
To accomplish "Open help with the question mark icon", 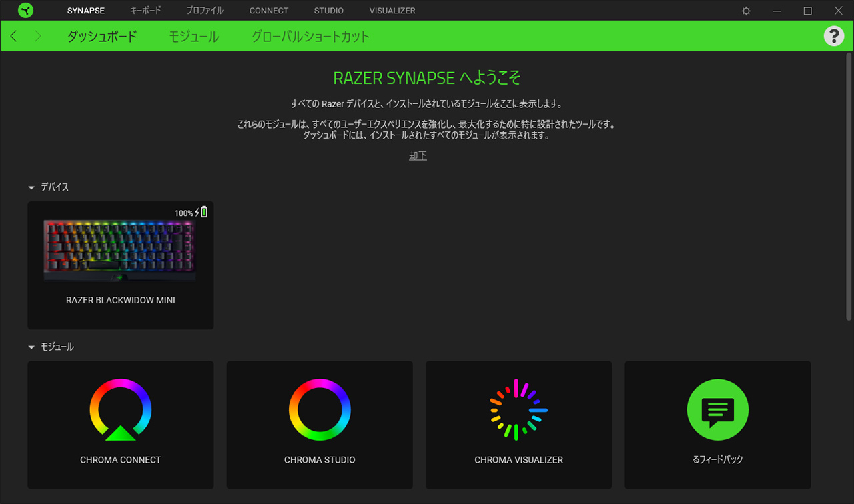I will [x=833, y=36].
